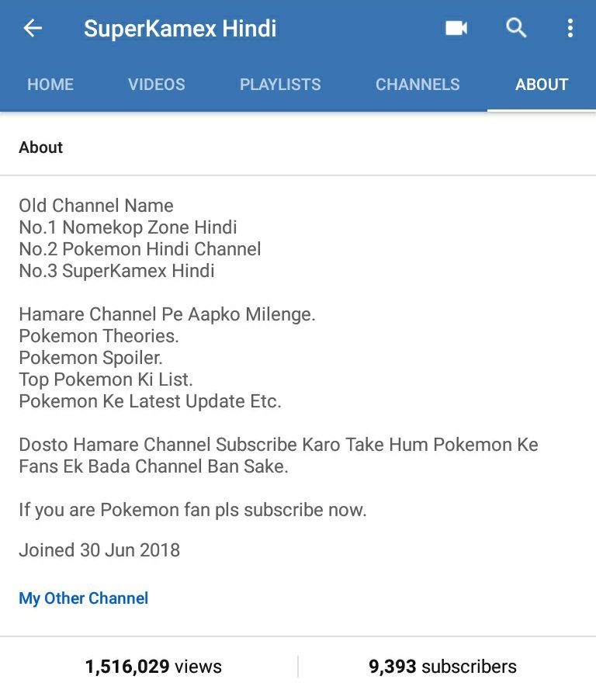The height and width of the screenshot is (700, 596).
Task: Tap 'If you are Pokemon fan' sentence
Action: [192, 511]
